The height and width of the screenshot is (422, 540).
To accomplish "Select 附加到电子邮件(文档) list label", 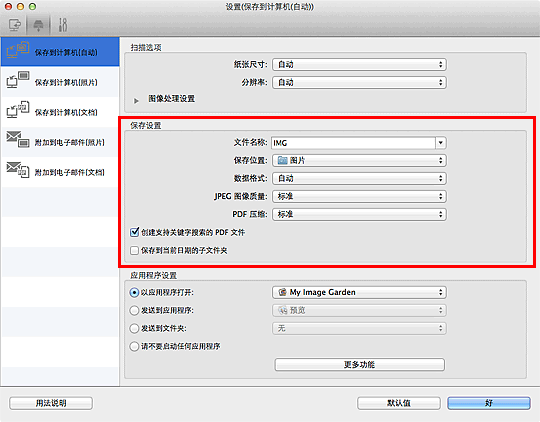I will [70, 172].
